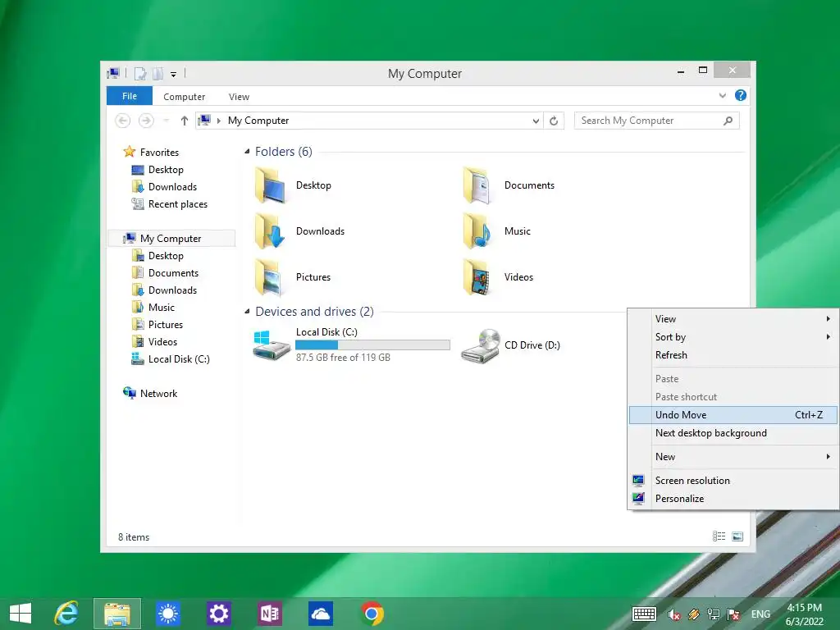Image resolution: width=840 pixels, height=630 pixels.
Task: Open the taskbar clock showing 4:15 PM
Action: point(805,614)
